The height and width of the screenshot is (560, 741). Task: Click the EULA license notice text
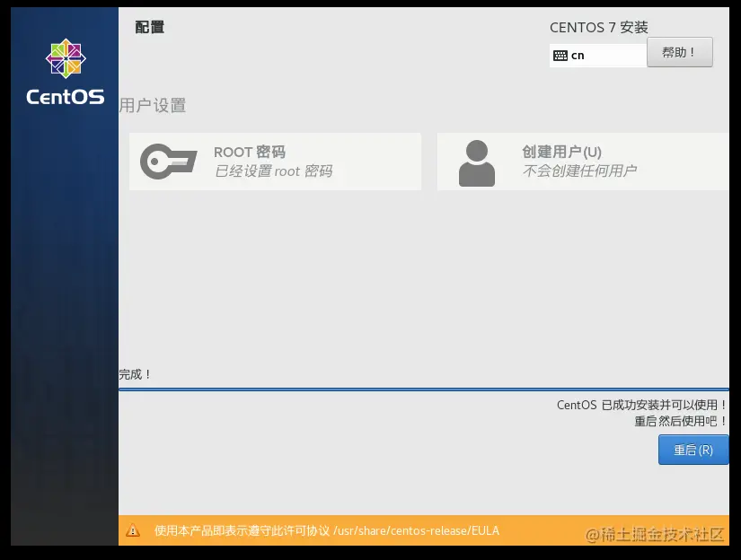[327, 530]
